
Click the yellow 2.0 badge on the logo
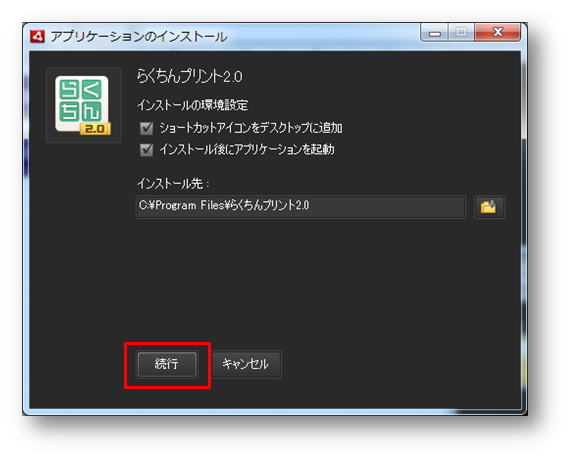(95, 129)
